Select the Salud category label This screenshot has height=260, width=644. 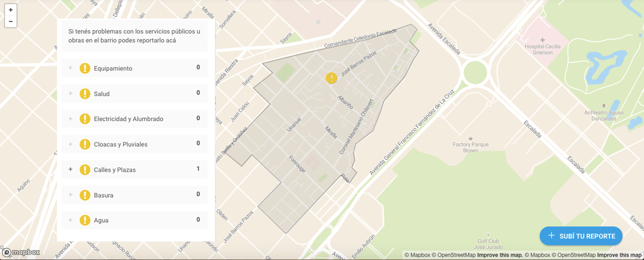pos(102,94)
